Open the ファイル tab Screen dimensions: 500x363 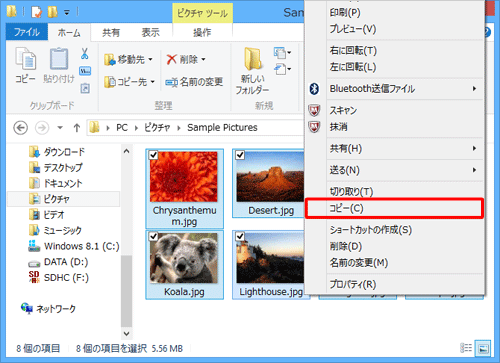click(x=27, y=32)
